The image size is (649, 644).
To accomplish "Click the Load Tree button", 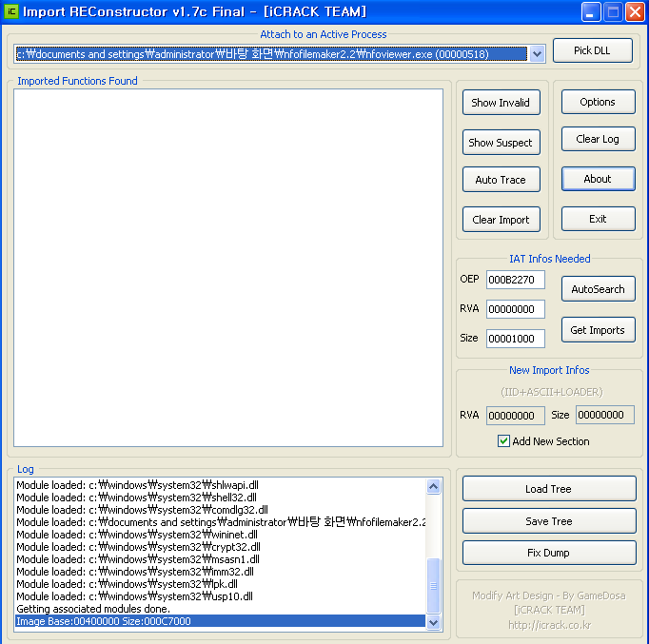I will pyautogui.click(x=549, y=489).
